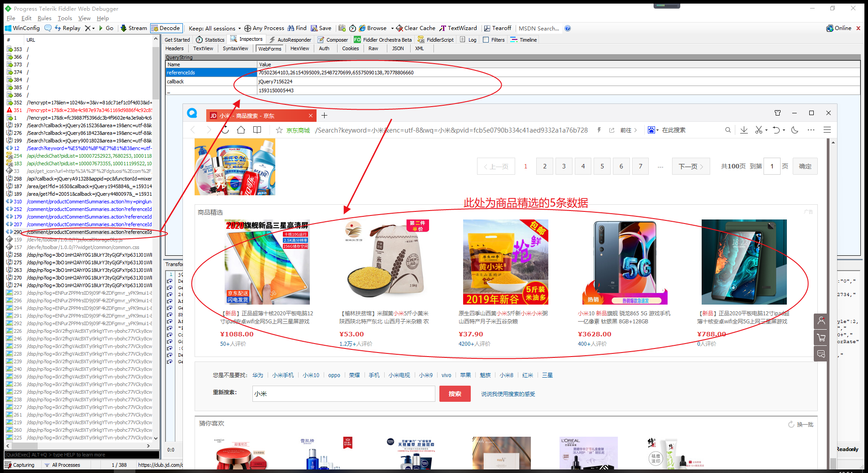Viewport: 868px width, 473px height.
Task: Click the Find binoculars button
Action: tap(297, 28)
